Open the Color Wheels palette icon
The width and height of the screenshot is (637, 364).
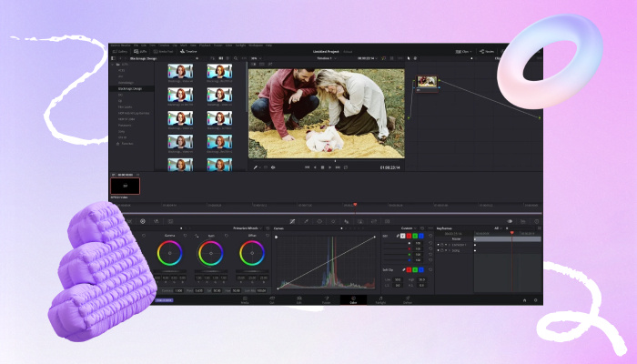click(143, 221)
